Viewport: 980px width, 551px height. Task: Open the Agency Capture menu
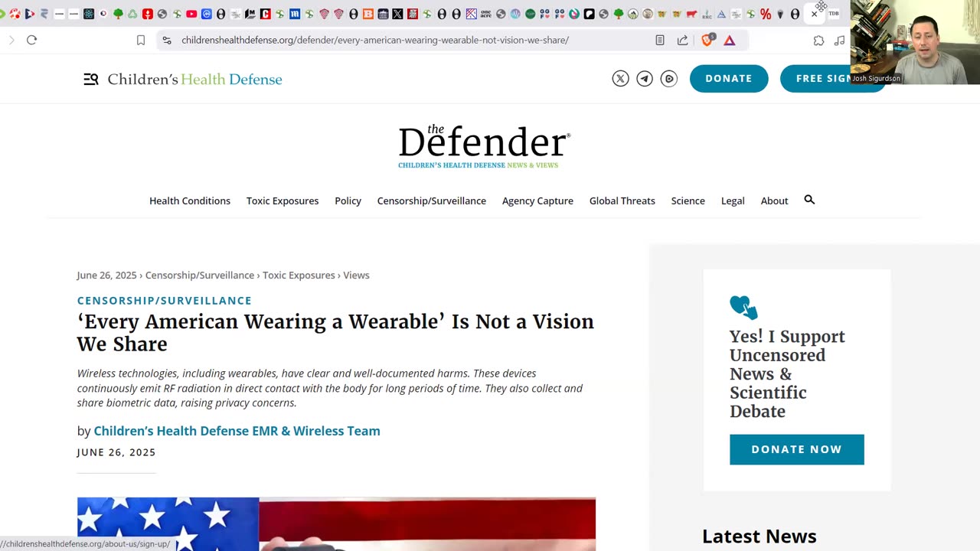click(537, 201)
